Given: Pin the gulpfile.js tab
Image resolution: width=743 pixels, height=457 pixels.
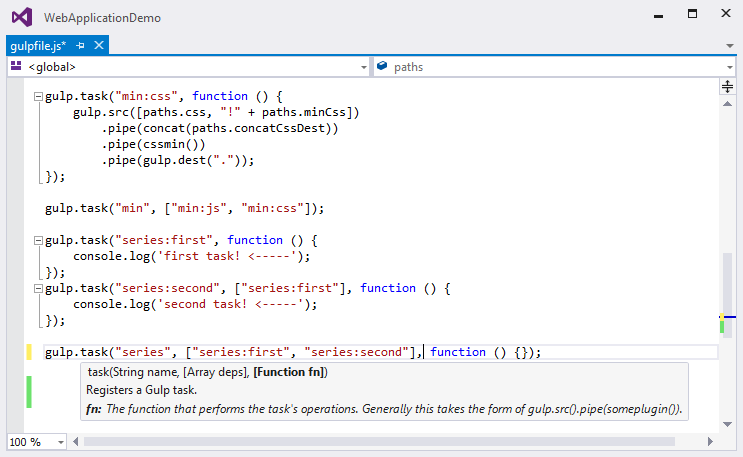Looking at the screenshot, I should [x=80, y=46].
